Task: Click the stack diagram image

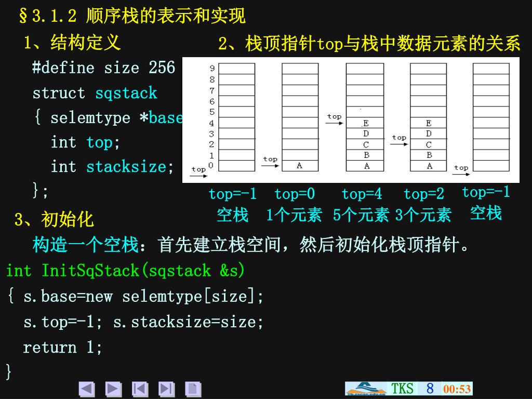Action: pos(351,120)
